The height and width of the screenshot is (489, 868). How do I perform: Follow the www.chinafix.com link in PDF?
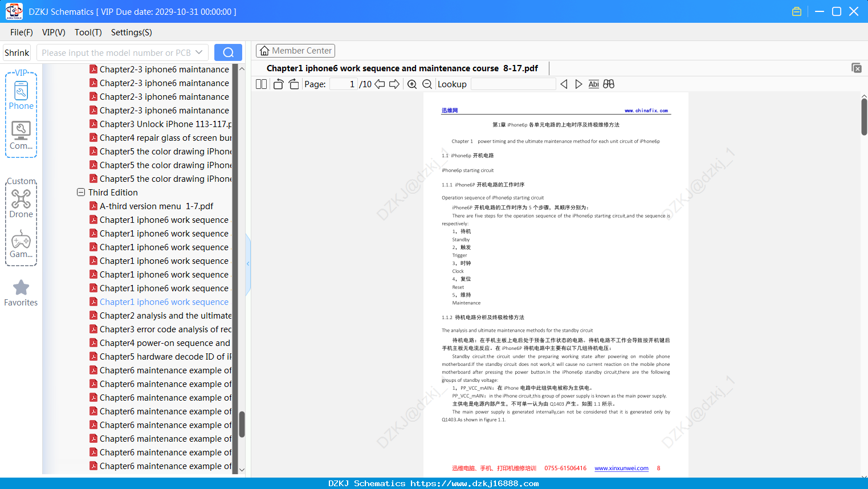point(646,111)
